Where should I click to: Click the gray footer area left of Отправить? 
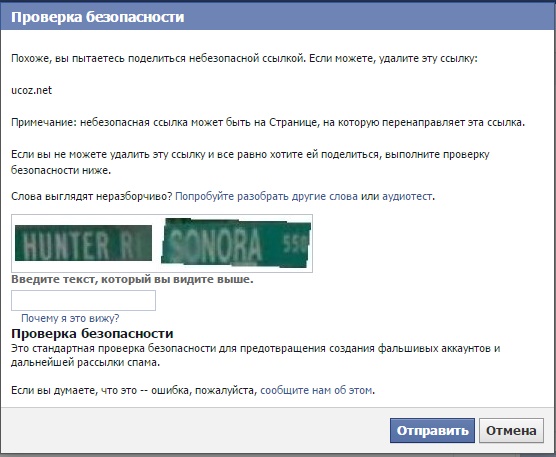pyautogui.click(x=195, y=430)
